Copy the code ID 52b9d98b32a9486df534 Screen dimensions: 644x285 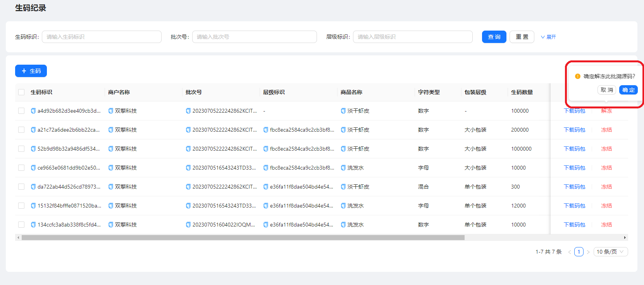tap(33, 149)
